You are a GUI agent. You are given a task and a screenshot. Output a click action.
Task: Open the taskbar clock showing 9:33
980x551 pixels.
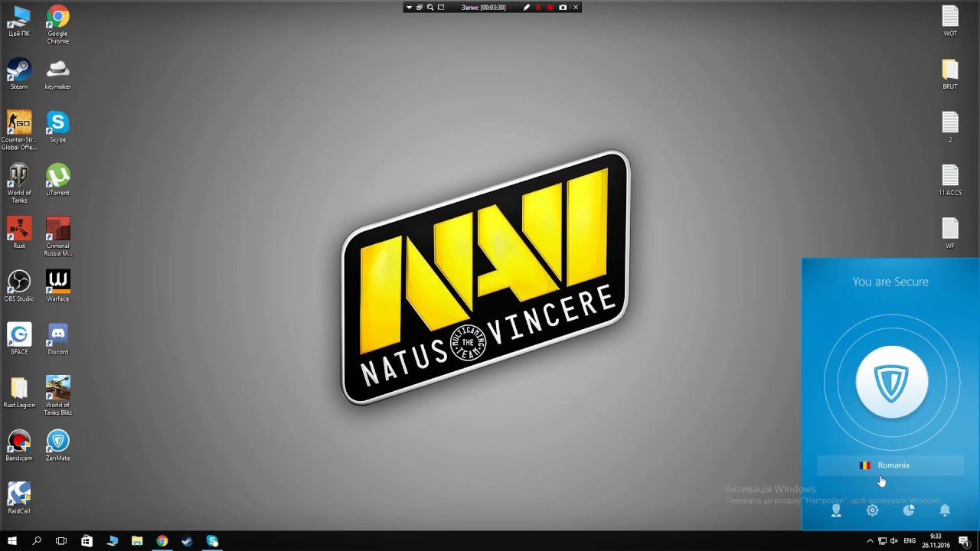[936, 541]
